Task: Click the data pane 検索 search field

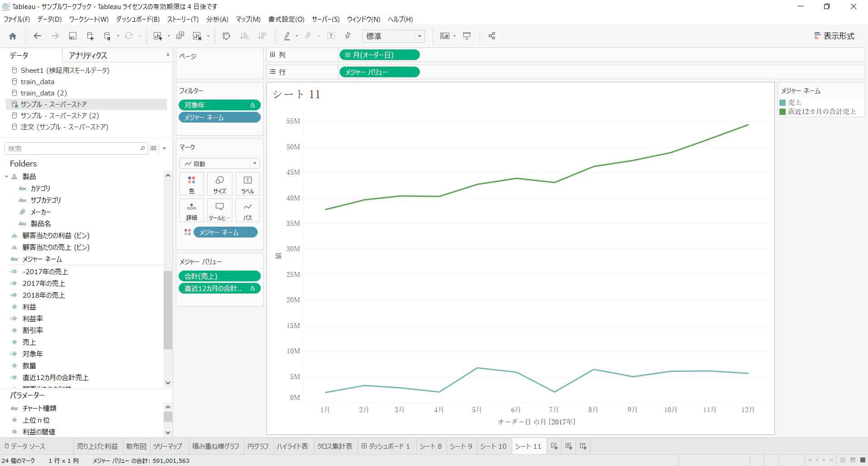Action: coord(76,148)
